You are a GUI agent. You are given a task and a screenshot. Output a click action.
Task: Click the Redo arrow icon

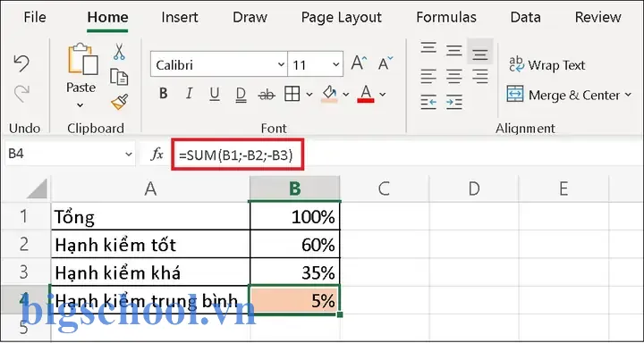21,93
